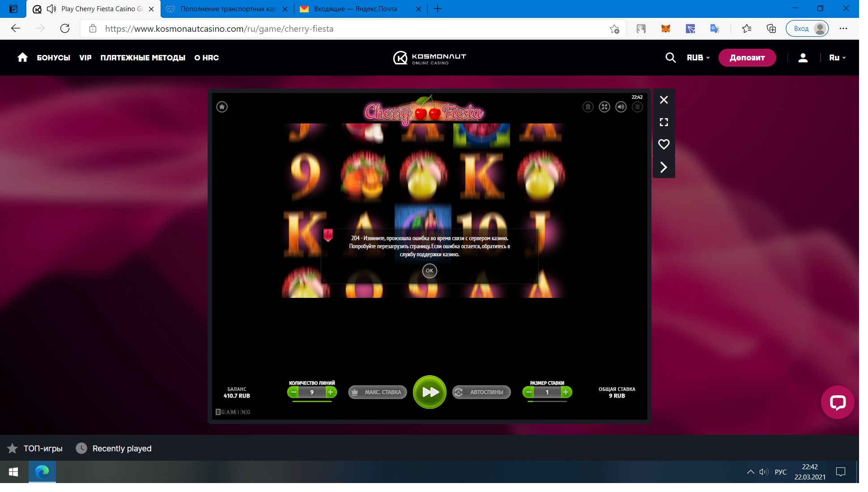Add game to favorites heart
The width and height of the screenshot is (868, 492).
[x=664, y=144]
